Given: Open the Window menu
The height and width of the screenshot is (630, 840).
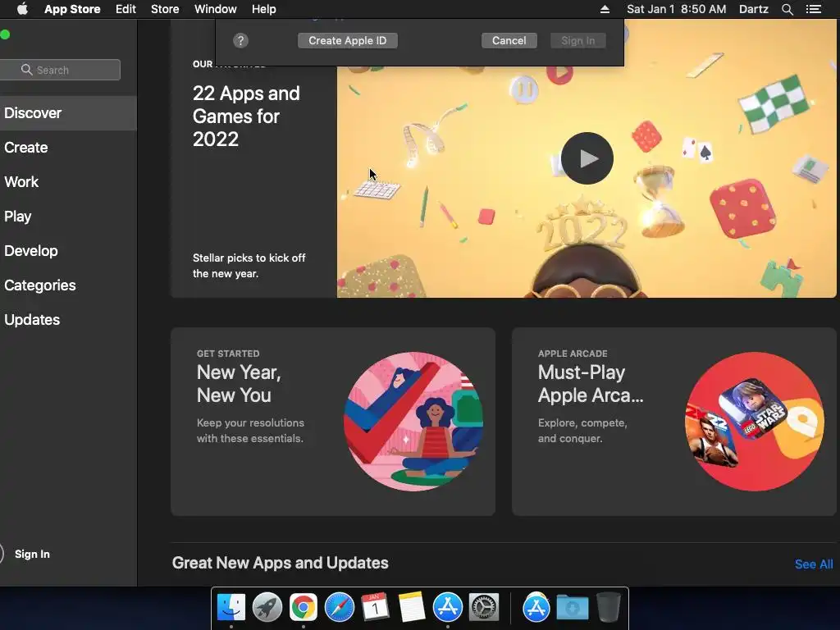Looking at the screenshot, I should click(216, 9).
